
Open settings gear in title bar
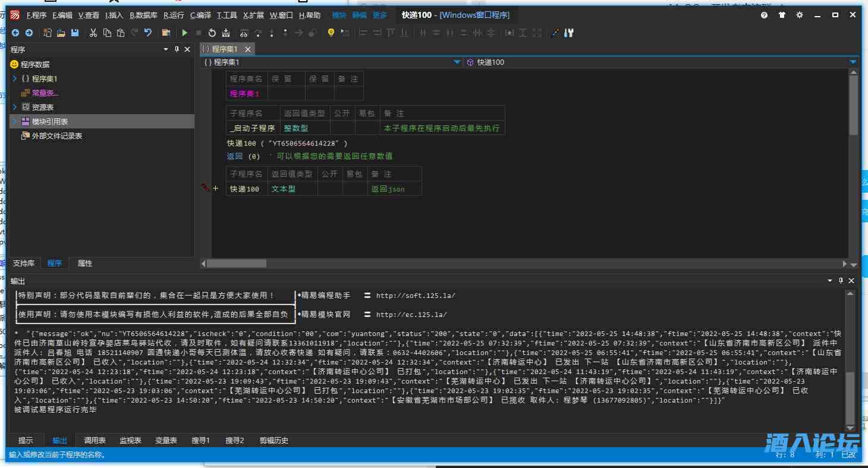(800, 15)
